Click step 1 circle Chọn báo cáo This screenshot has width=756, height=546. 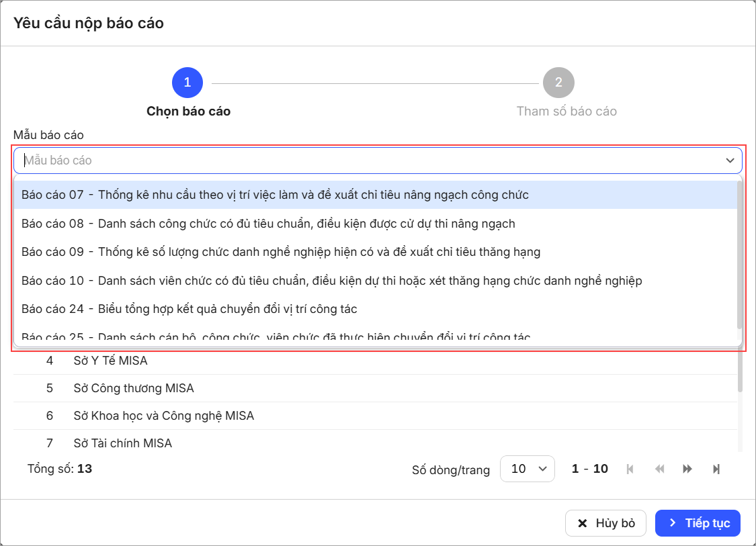click(187, 83)
